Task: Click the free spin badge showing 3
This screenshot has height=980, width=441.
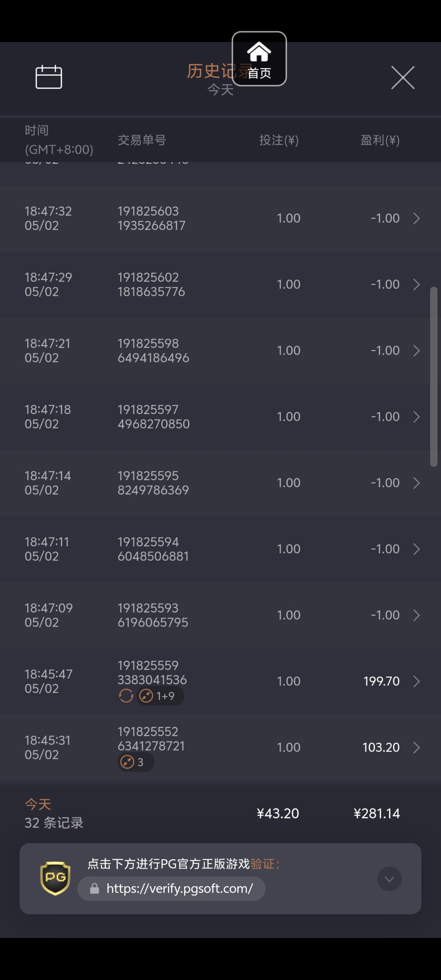Action: tap(136, 762)
